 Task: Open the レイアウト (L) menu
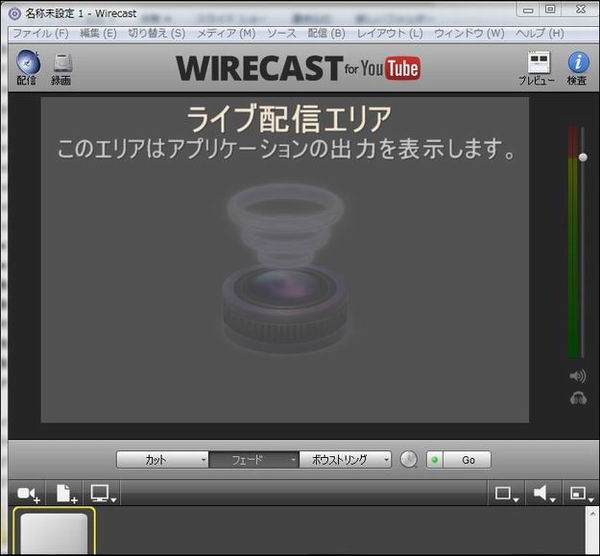pyautogui.click(x=390, y=34)
